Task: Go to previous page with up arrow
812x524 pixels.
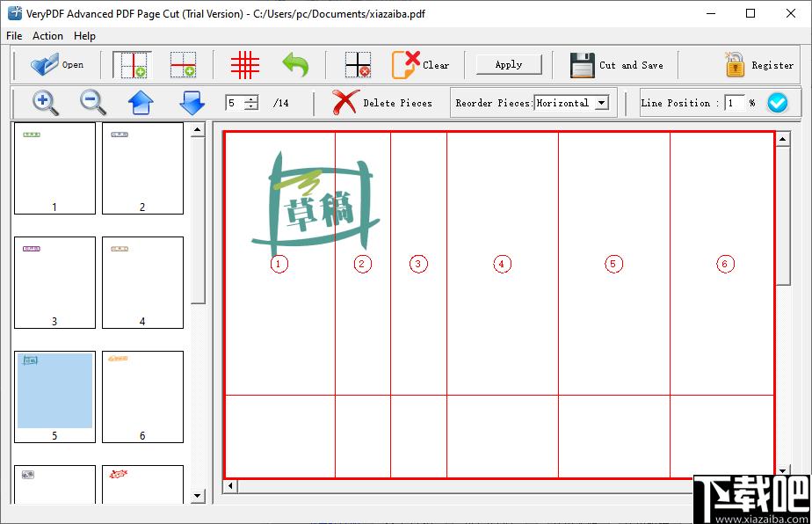Action: click(x=141, y=103)
